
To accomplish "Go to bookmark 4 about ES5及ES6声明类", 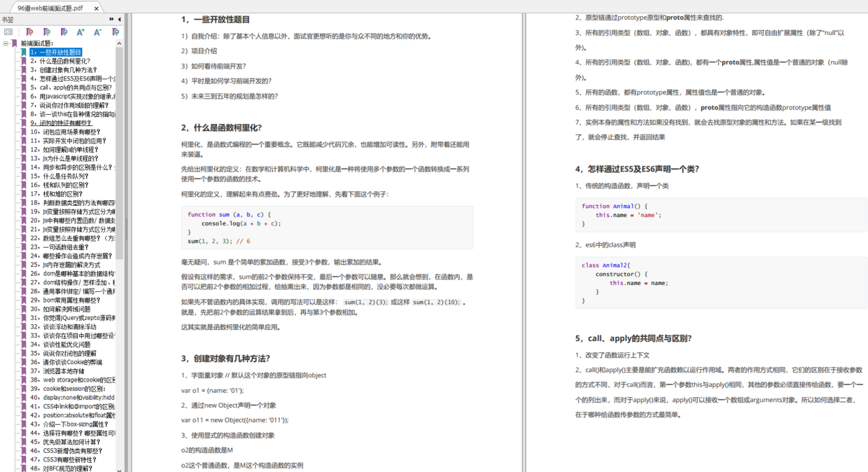I will (x=72, y=79).
